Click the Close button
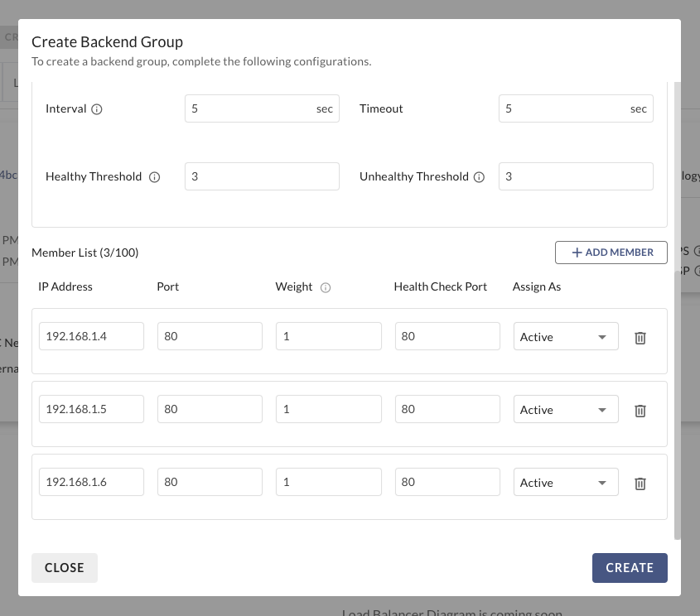 pos(65,568)
